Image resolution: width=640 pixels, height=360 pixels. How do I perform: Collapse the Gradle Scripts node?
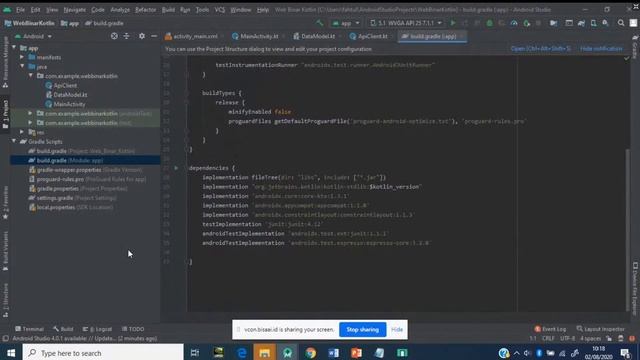(15, 141)
